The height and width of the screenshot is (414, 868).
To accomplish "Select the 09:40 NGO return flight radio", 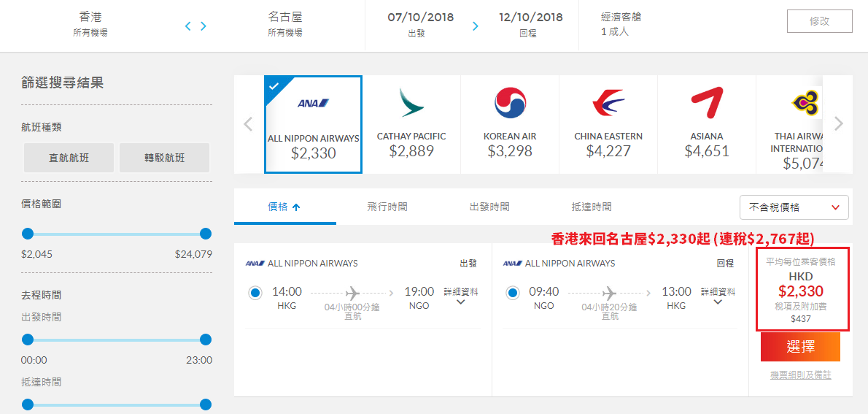I will point(513,294).
